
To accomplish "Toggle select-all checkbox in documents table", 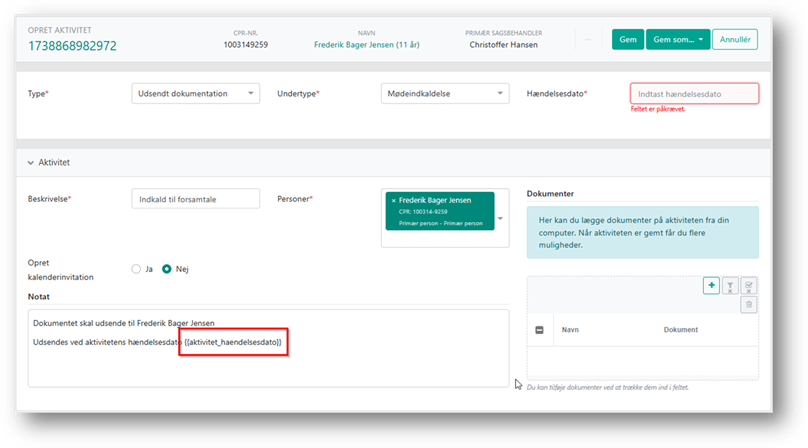I will (540, 330).
